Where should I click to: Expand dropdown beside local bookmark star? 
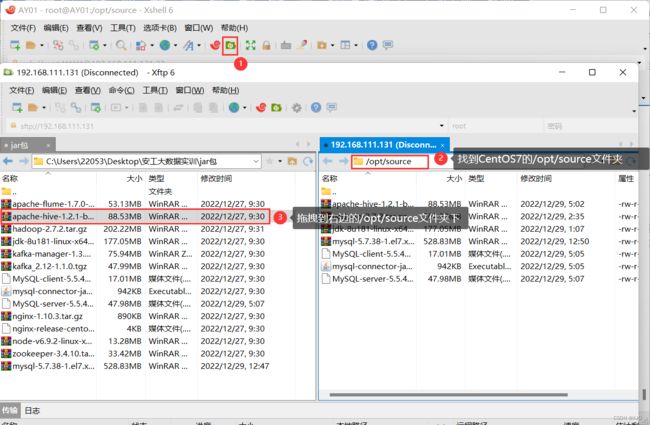(280, 161)
